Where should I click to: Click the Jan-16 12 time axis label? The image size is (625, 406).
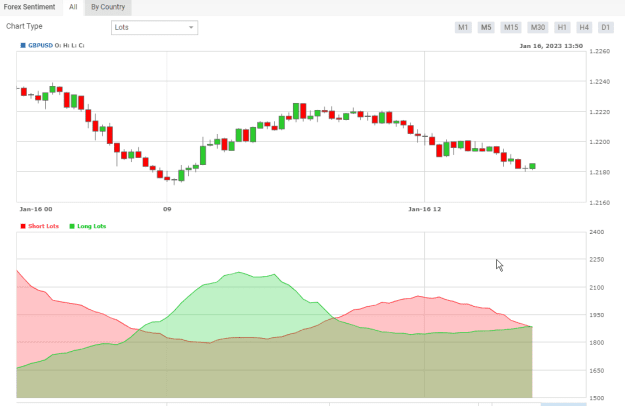point(425,209)
